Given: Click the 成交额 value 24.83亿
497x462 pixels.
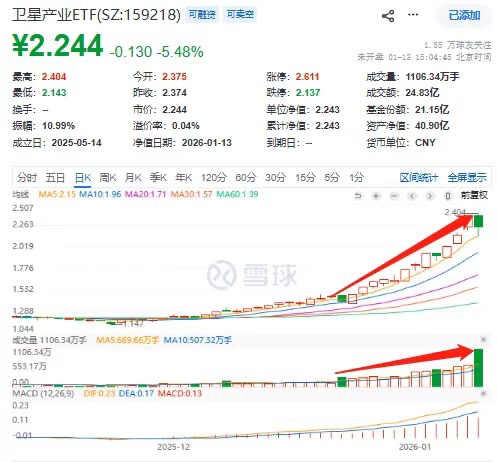Looking at the screenshot, I should coord(422,92).
